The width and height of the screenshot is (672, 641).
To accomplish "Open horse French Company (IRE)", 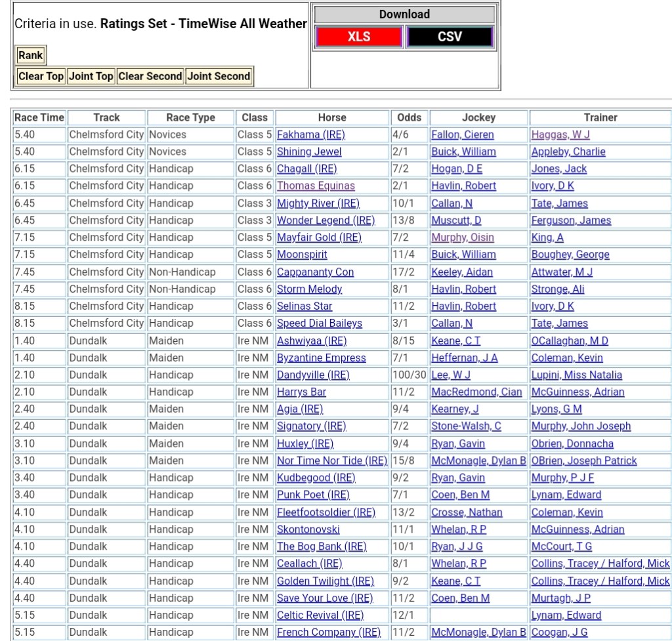I will 329,632.
